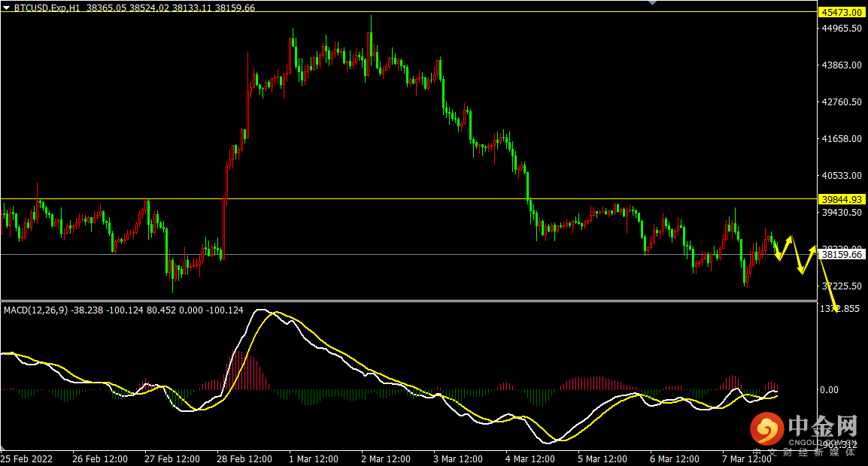This screenshot has width=868, height=466.
Task: Click the 44965.50 price scale value
Action: 841,29
